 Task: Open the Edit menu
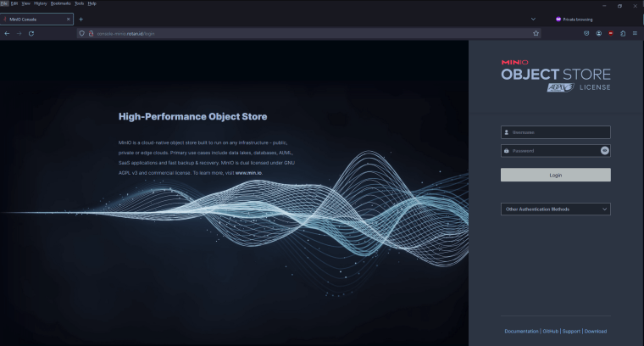click(14, 3)
